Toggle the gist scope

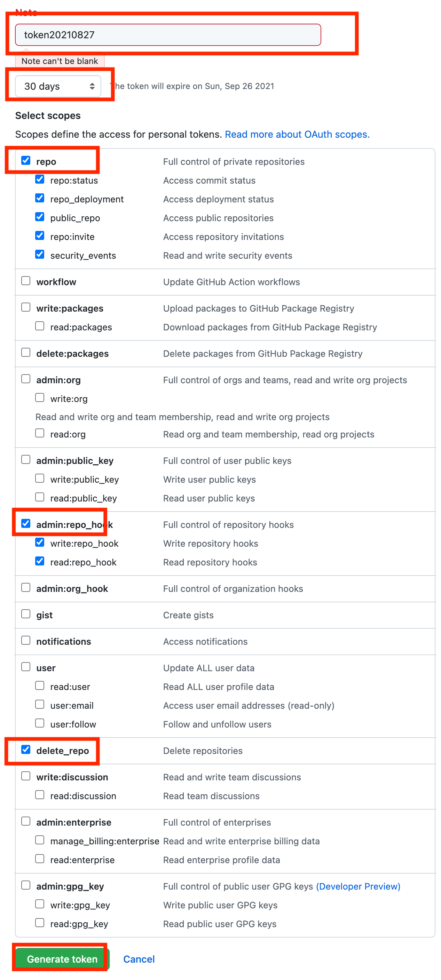25,614
